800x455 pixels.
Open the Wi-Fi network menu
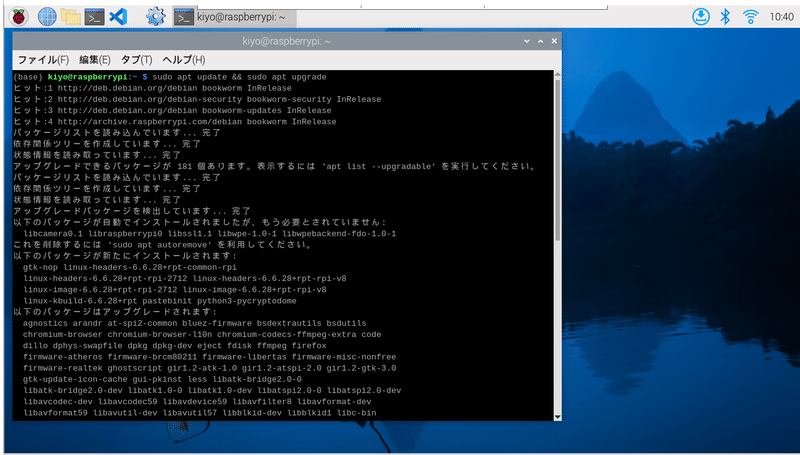pyautogui.click(x=751, y=17)
